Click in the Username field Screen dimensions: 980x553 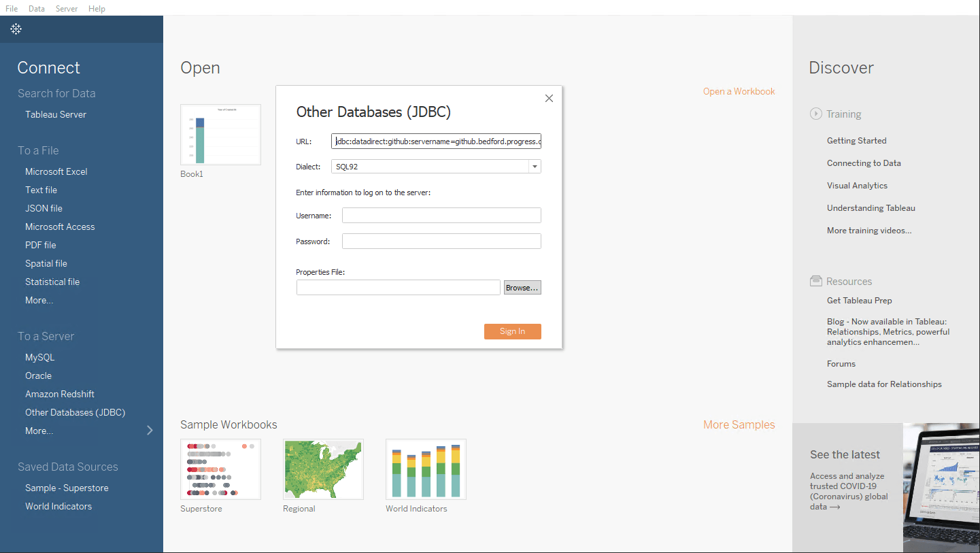[x=441, y=216]
